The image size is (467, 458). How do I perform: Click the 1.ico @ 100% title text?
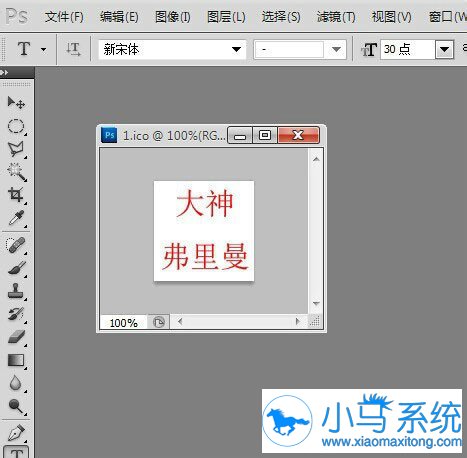coord(174,136)
